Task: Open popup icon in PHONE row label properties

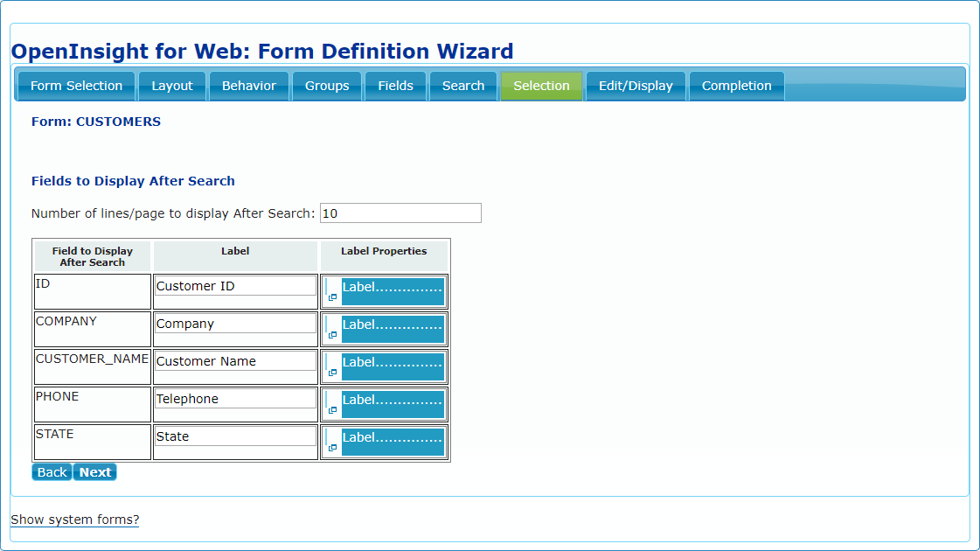Action: tap(332, 410)
